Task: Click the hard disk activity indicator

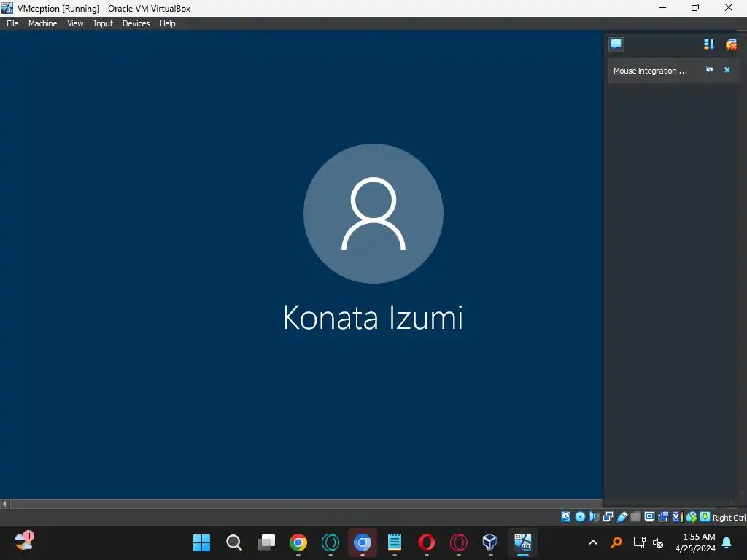Action: [x=565, y=517]
